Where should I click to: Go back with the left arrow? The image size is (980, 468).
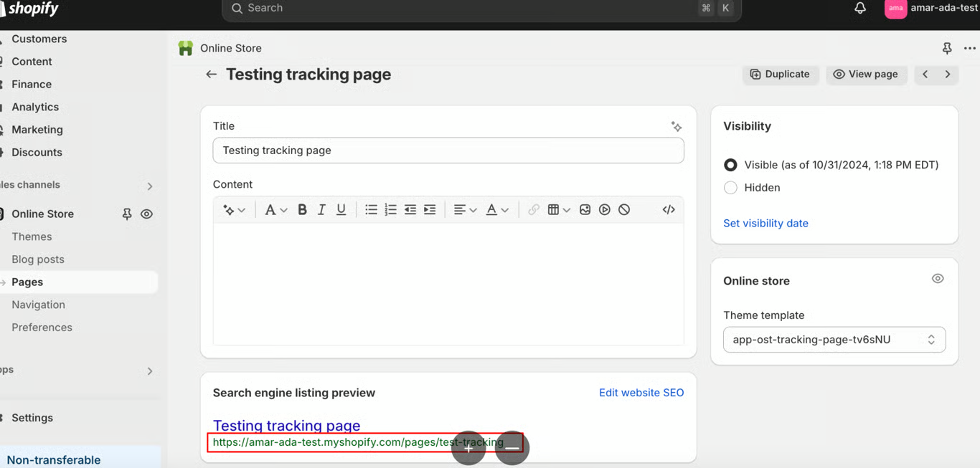point(211,74)
